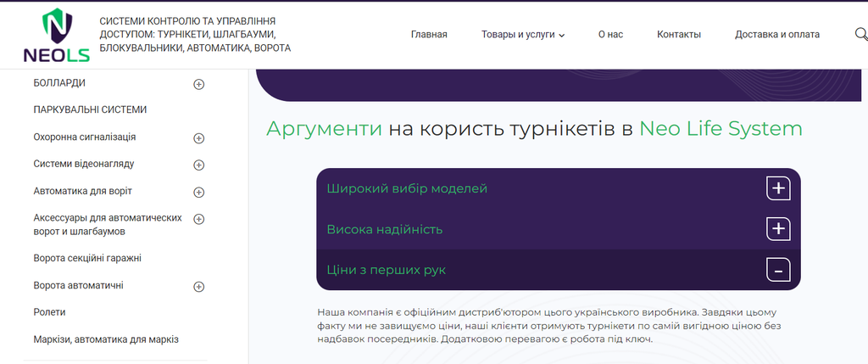The image size is (868, 364).
Task: Open Охоронна сигналізація category link
Action: 84,137
